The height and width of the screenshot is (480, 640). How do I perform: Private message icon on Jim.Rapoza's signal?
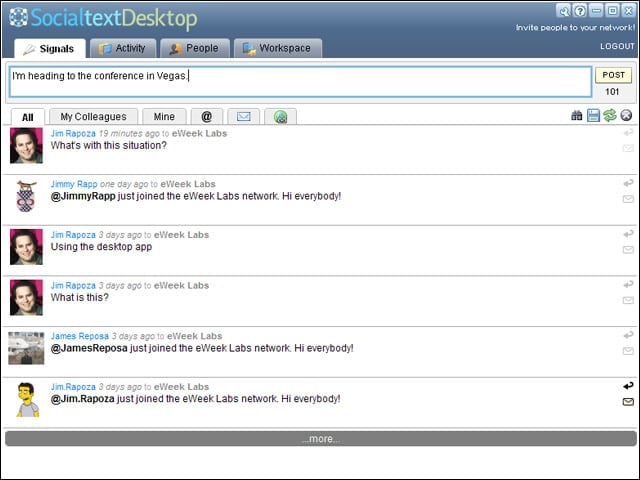628,402
